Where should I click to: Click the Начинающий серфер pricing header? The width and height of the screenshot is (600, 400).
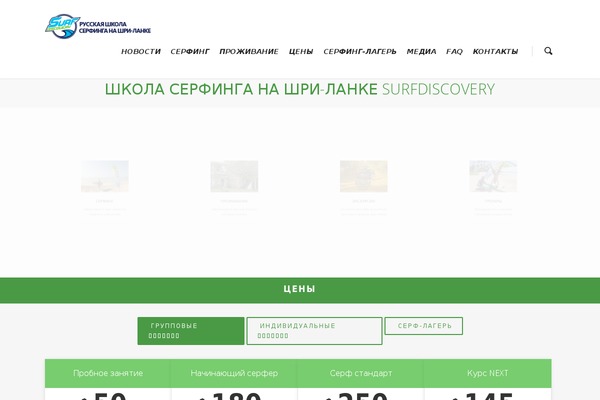(x=234, y=373)
